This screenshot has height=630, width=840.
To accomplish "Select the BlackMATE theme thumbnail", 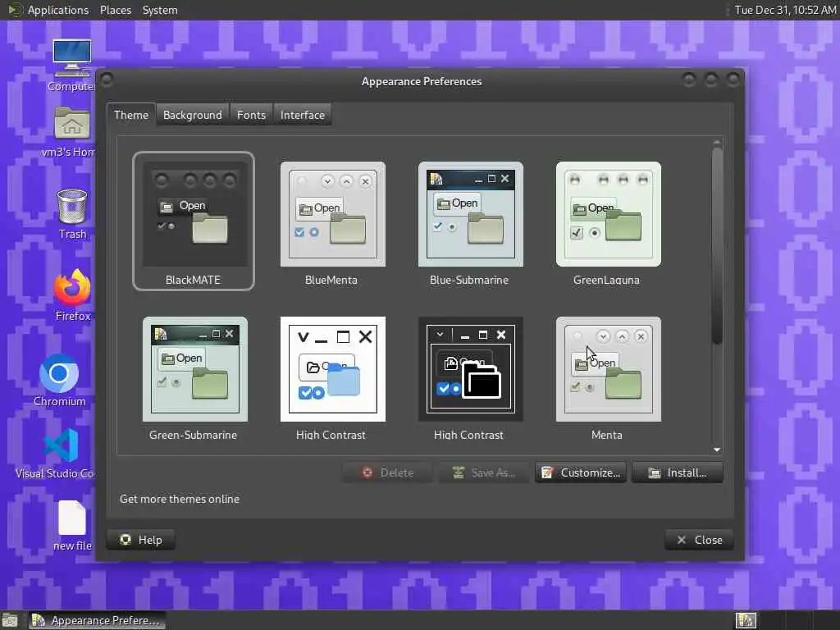I will click(x=194, y=221).
